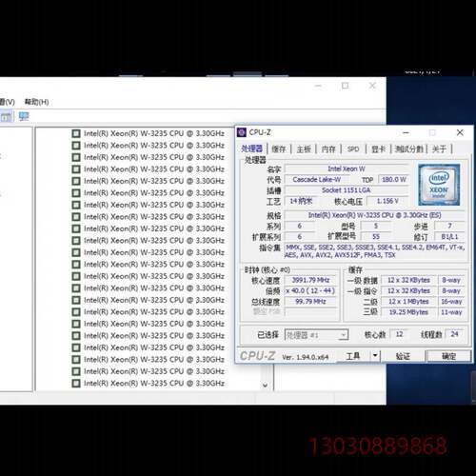
Task: Click the properties pane icon left of monitor icon
Action: coord(7,116)
